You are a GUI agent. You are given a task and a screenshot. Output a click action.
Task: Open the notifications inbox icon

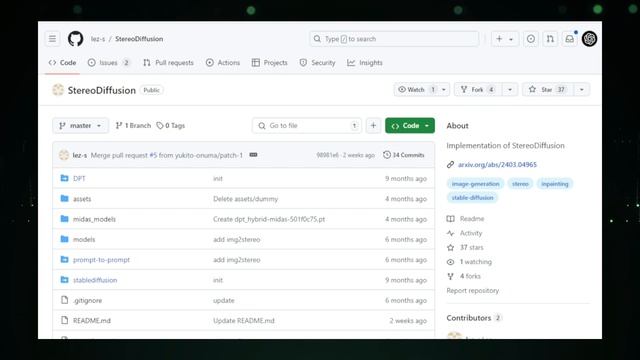click(569, 39)
